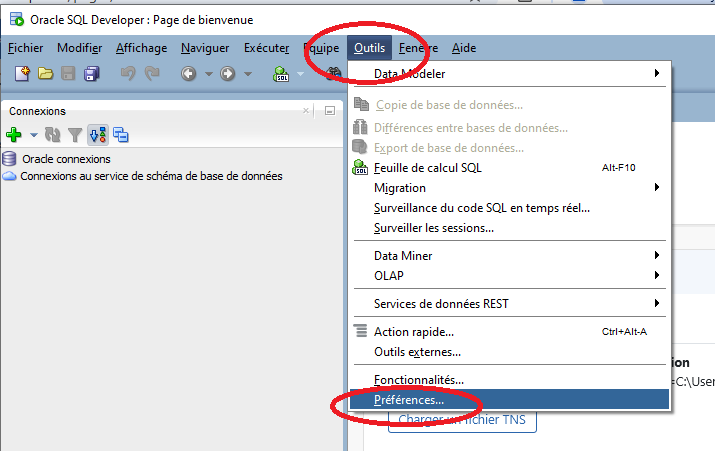The width and height of the screenshot is (715, 451).
Task: Choose Surveiller les sessions... entry
Action: (509, 228)
